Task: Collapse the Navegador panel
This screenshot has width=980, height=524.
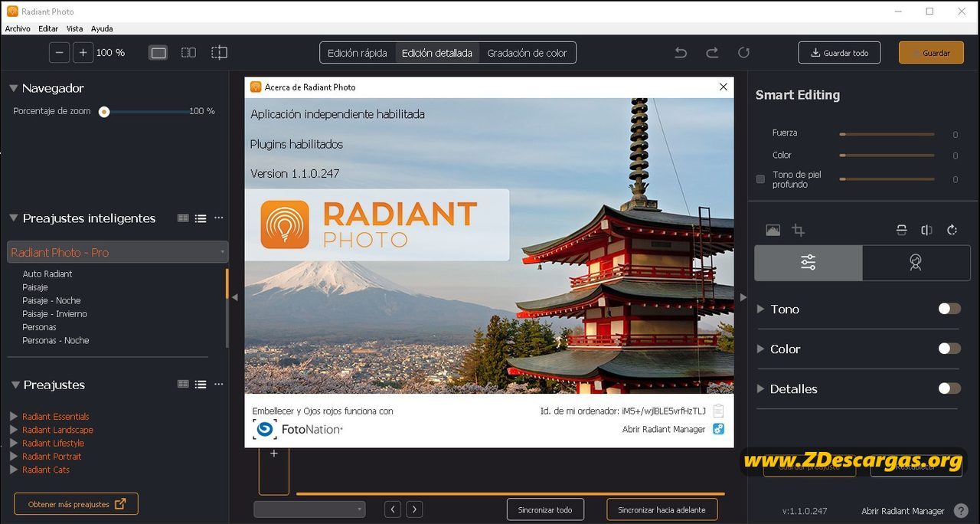Action: [x=13, y=88]
